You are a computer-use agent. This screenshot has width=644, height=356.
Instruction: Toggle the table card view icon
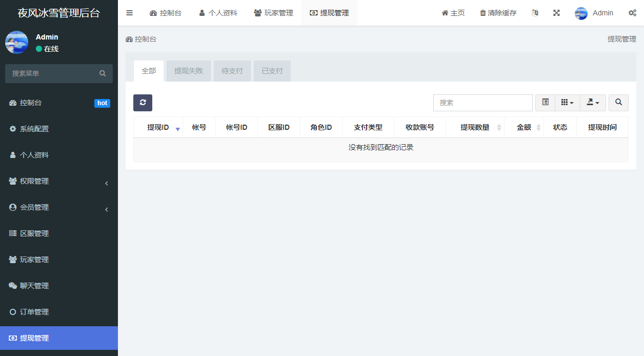point(545,103)
